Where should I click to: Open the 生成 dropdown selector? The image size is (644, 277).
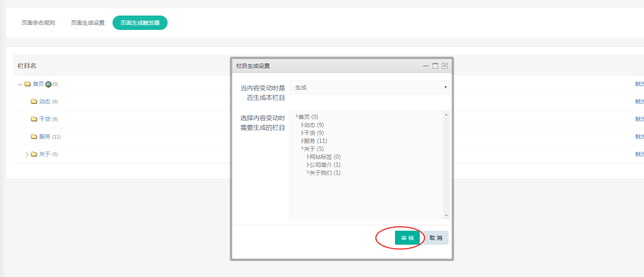point(369,87)
